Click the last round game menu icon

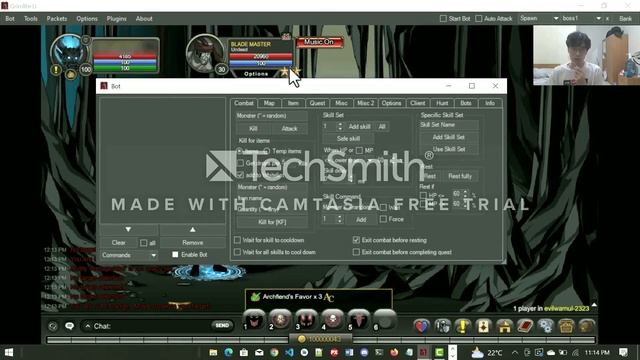587,326
